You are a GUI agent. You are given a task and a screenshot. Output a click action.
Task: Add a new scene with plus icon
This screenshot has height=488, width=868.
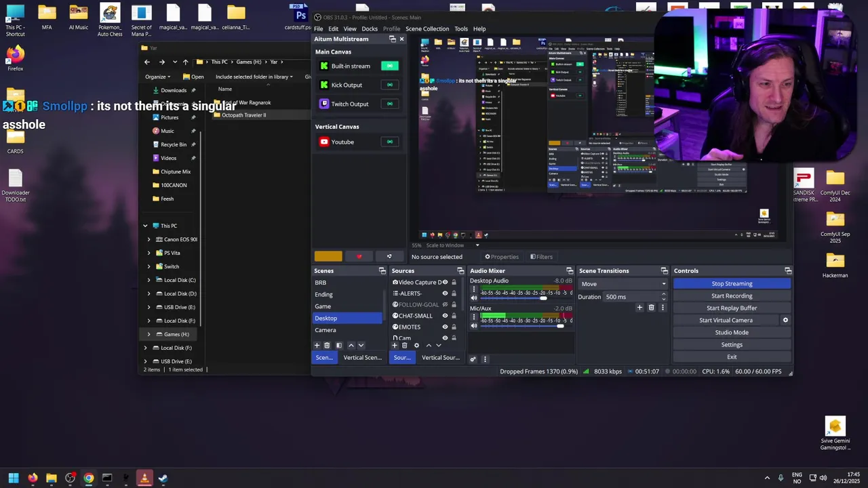pos(317,345)
